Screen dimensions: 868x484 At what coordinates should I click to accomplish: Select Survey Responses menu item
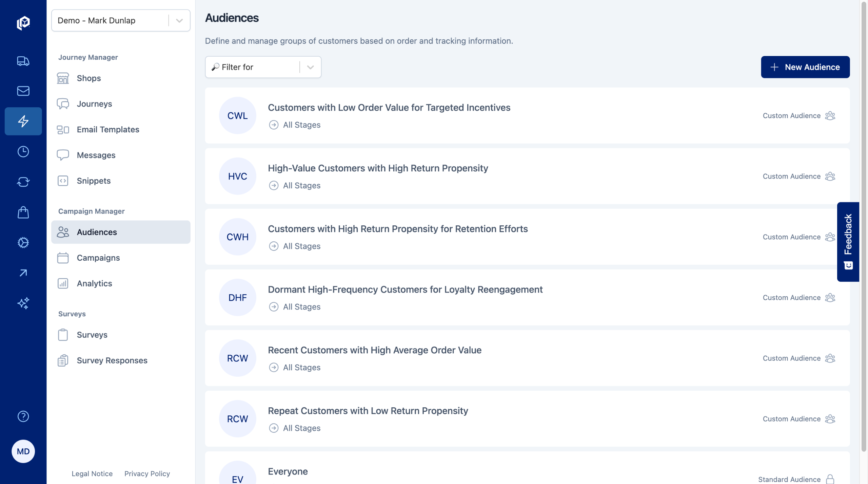pyautogui.click(x=112, y=360)
